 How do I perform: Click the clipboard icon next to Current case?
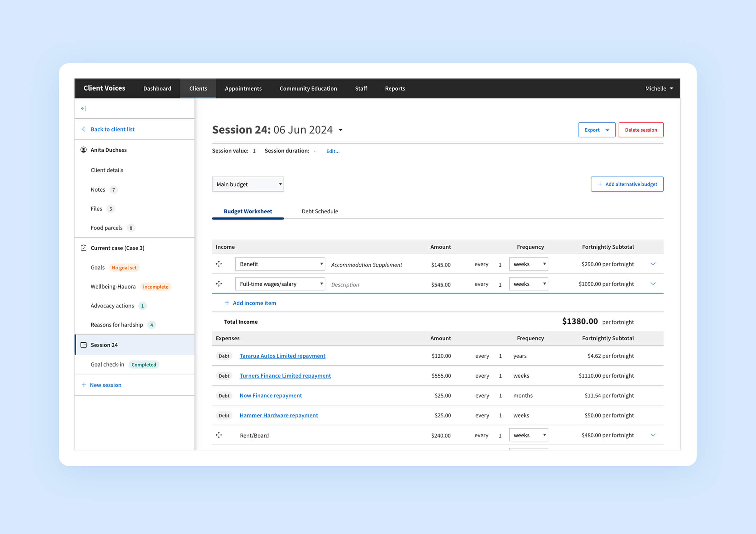(84, 248)
